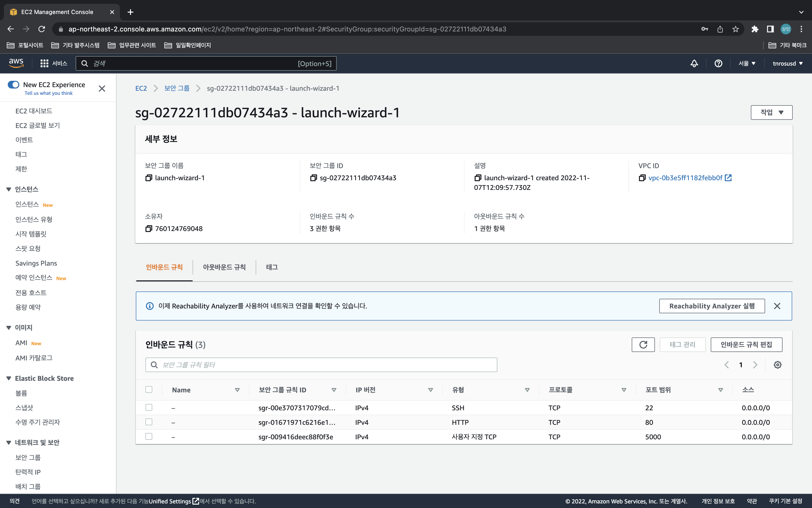Focus the 보안 그룹 규칙 필터 field
The width and height of the screenshot is (812, 508).
click(x=321, y=365)
